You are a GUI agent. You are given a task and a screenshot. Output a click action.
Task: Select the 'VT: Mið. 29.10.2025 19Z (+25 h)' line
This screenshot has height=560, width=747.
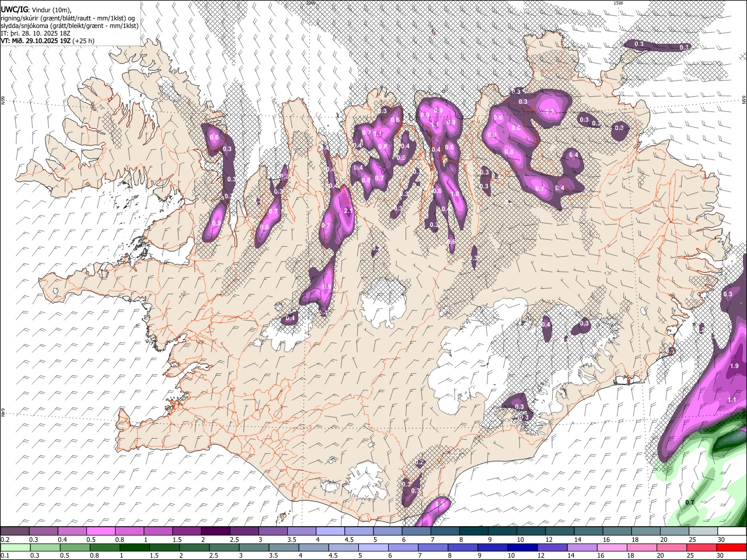pos(48,41)
